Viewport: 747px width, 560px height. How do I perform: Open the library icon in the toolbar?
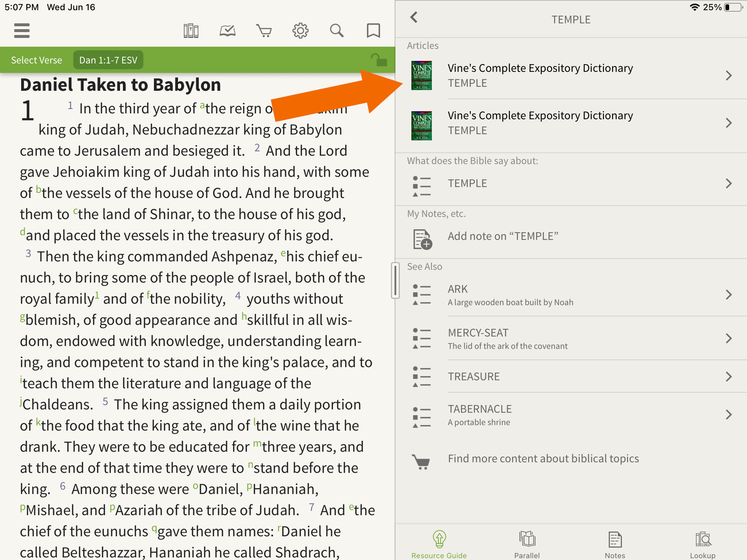pos(191,31)
